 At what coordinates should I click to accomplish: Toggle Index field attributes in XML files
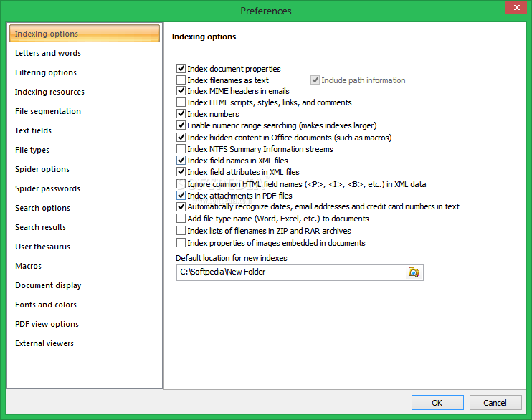click(x=181, y=172)
